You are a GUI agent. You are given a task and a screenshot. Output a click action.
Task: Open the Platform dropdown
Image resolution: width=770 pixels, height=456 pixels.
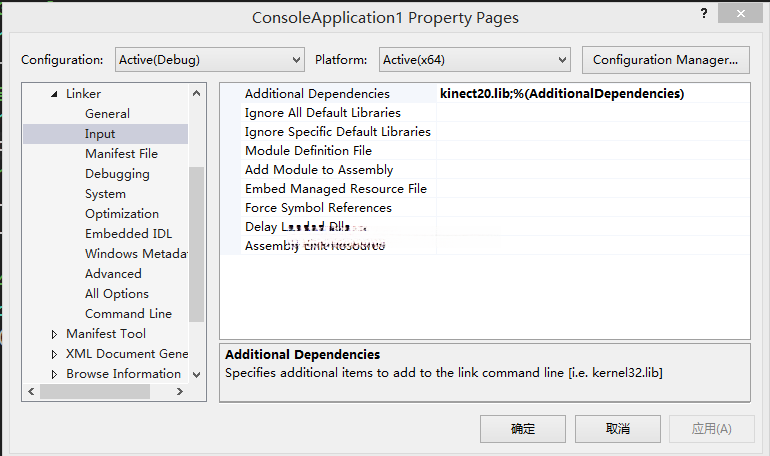pos(475,60)
